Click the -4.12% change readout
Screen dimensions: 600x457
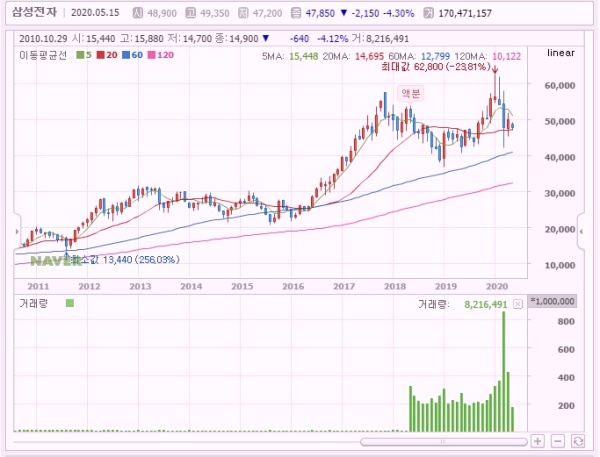(333, 39)
